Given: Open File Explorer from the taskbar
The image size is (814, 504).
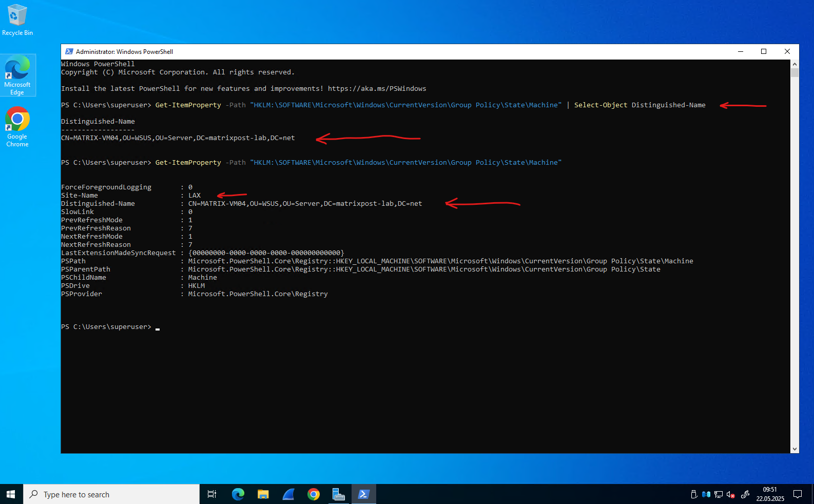Looking at the screenshot, I should [263, 494].
